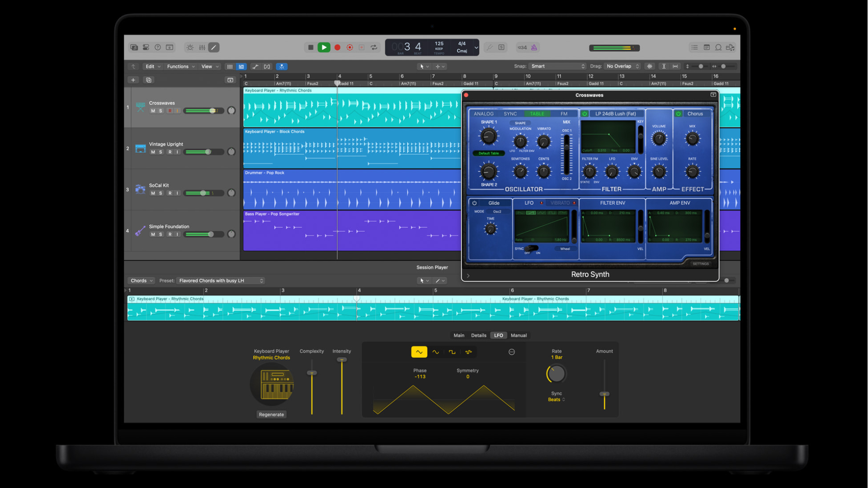Select the FM oscillator mode in Retro Synth
This screenshot has height=488, width=868.
point(563,114)
